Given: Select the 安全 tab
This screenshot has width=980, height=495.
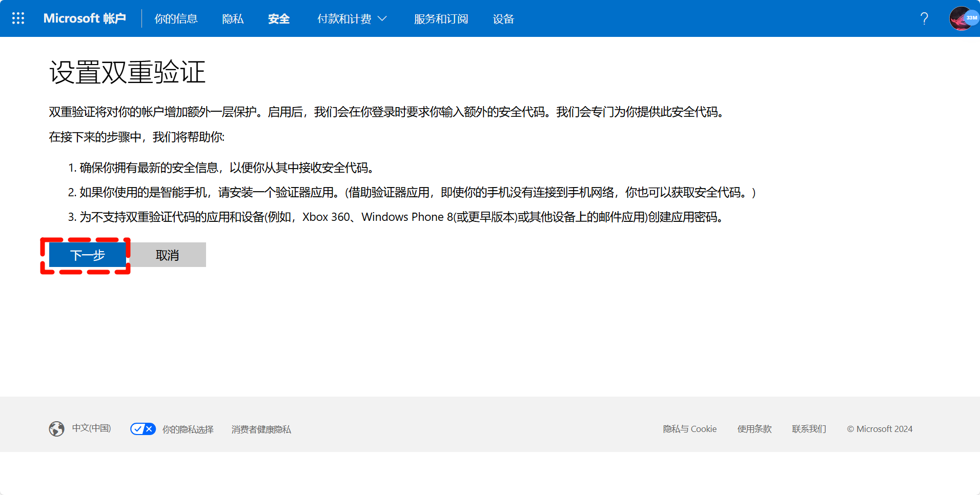Looking at the screenshot, I should (x=279, y=19).
